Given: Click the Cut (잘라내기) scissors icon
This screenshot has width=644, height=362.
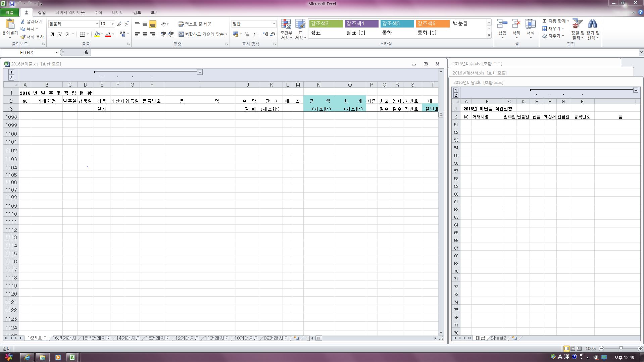Looking at the screenshot, I should click(x=23, y=21).
